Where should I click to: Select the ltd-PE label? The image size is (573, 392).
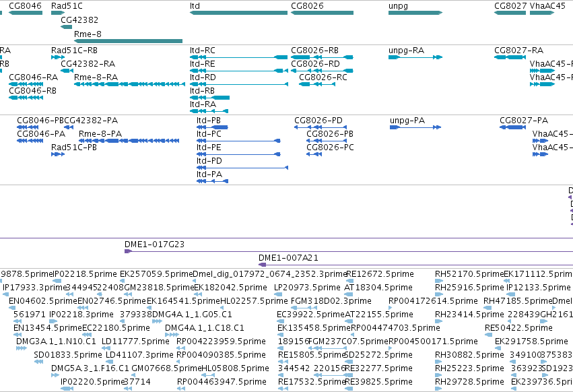209,148
